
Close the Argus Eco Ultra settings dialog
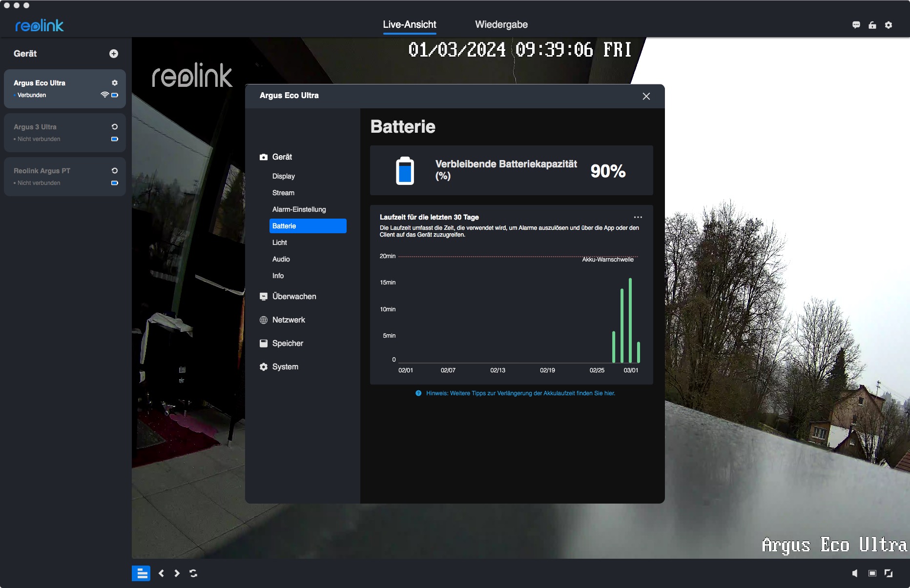pos(646,96)
